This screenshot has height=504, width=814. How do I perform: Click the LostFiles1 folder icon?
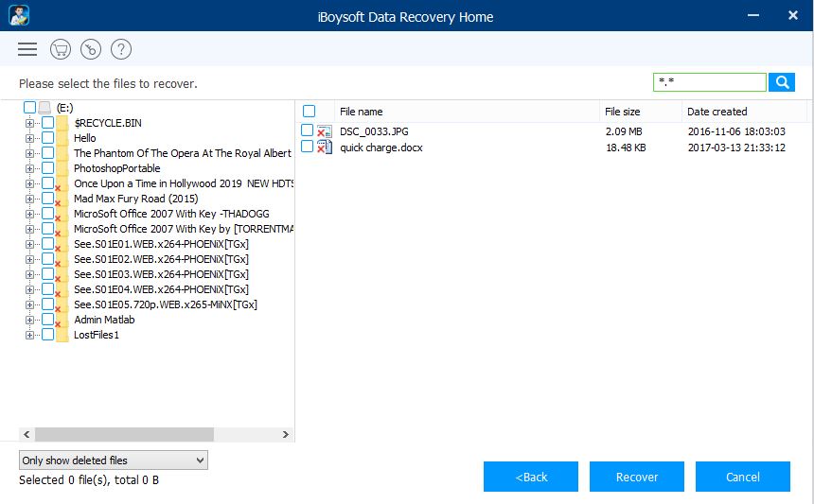click(62, 335)
